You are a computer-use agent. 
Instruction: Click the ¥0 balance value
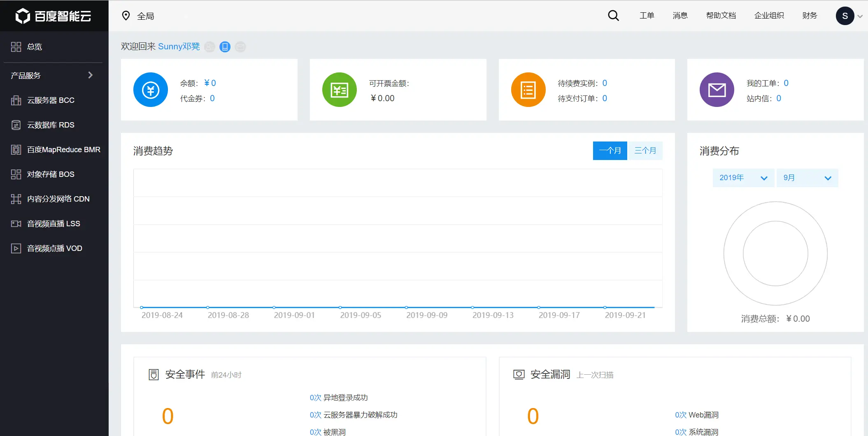pos(210,83)
